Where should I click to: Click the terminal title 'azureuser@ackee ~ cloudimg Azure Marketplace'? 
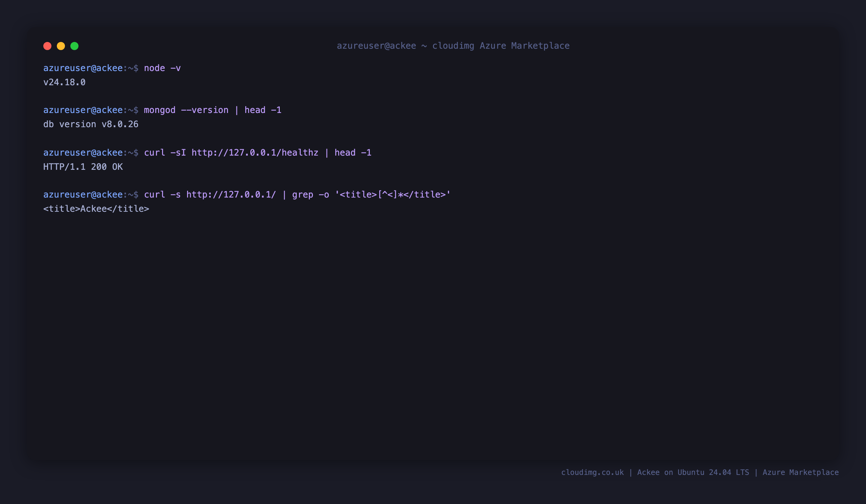point(453,46)
